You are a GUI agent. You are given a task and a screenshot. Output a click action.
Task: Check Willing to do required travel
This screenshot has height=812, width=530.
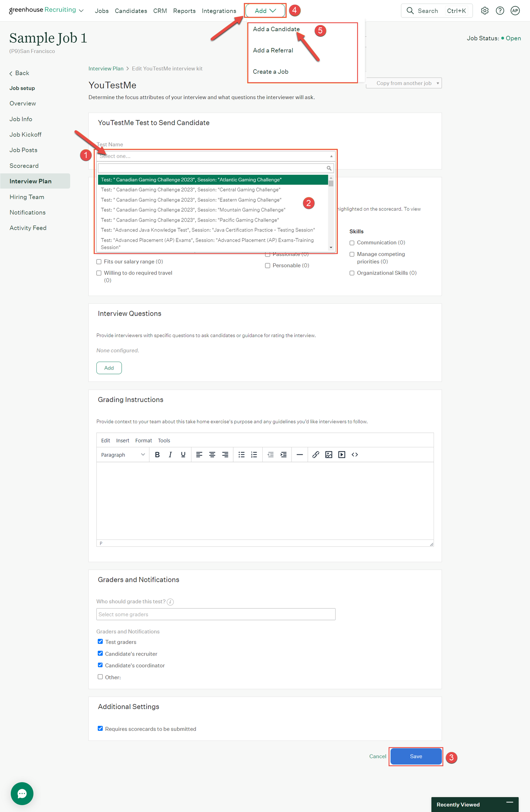[x=99, y=273]
